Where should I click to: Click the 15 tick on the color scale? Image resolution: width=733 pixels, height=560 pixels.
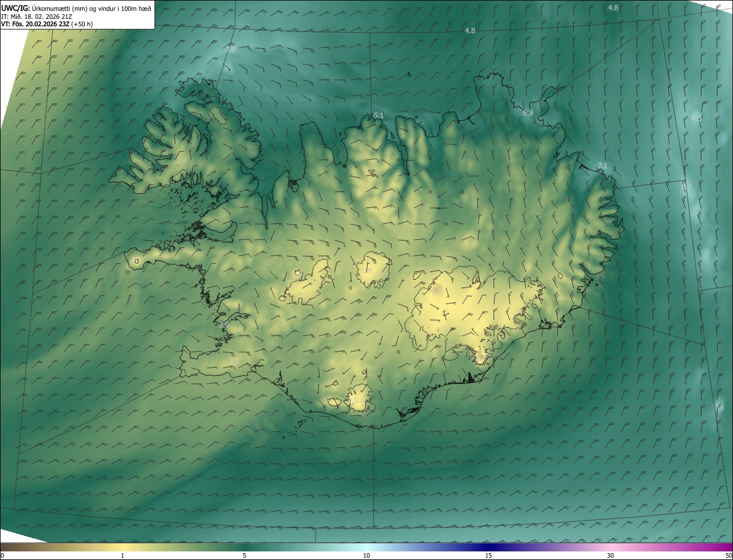point(488,556)
